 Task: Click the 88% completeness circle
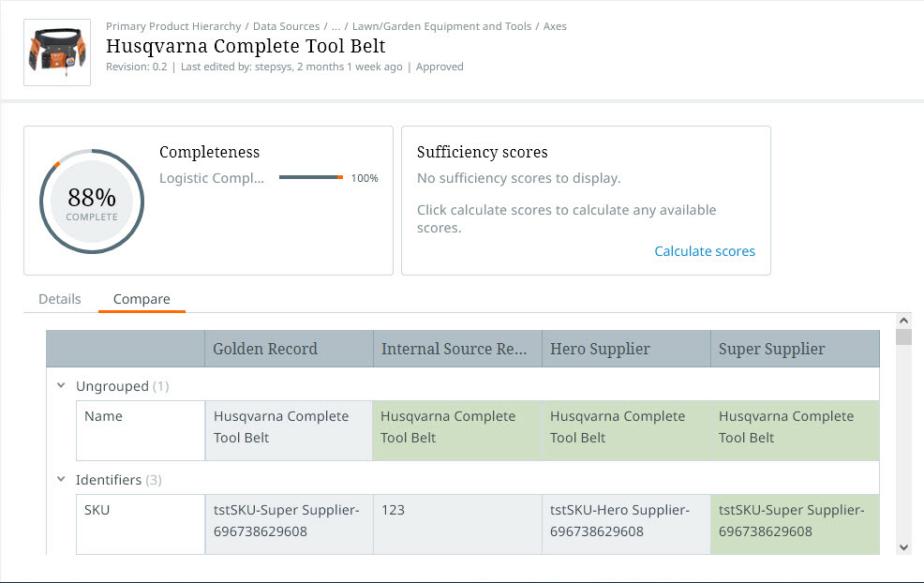coord(92,202)
